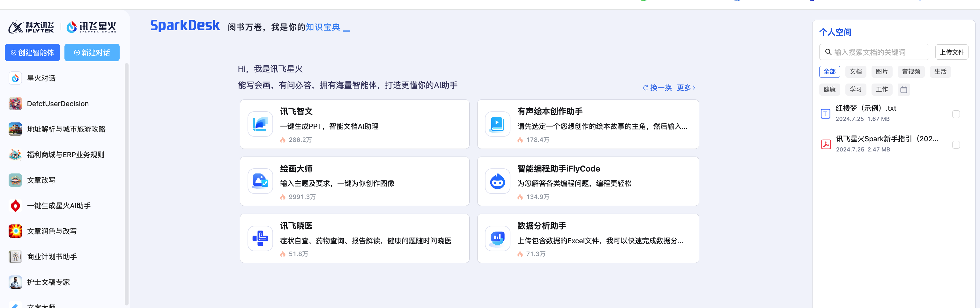This screenshot has height=308, width=980.
Task: Open 商业计划书助手 avatar icon
Action: pos(15,257)
